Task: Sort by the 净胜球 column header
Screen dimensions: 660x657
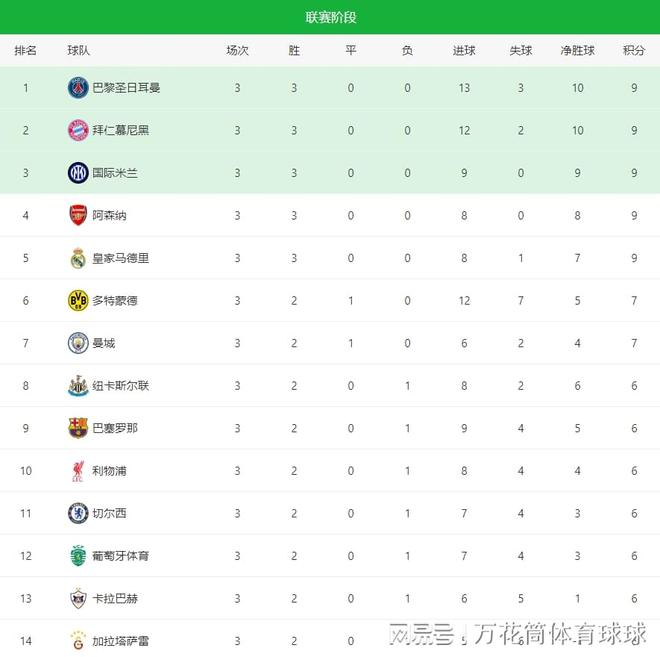Action: click(x=577, y=51)
